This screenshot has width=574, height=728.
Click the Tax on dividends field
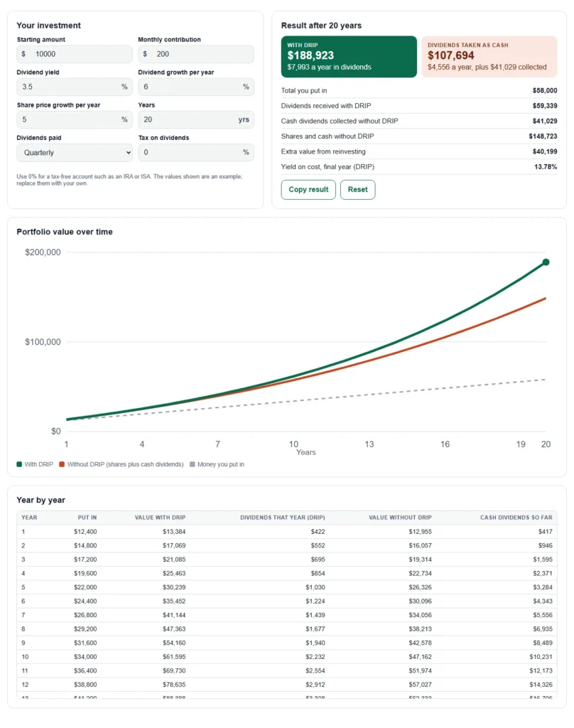point(196,153)
